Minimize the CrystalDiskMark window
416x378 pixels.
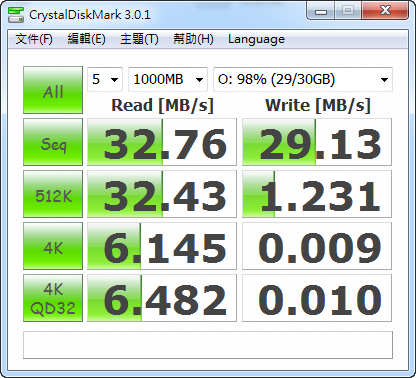(321, 11)
